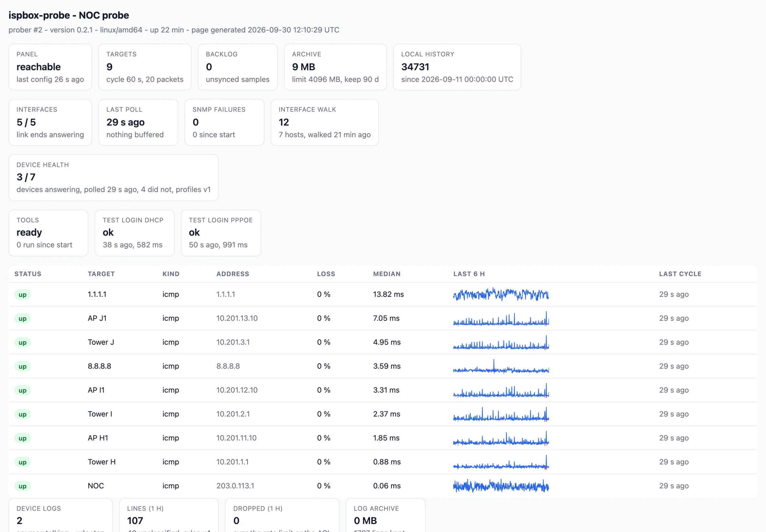
Task: Click the LAST CYCLE column header
Action: tap(680, 274)
